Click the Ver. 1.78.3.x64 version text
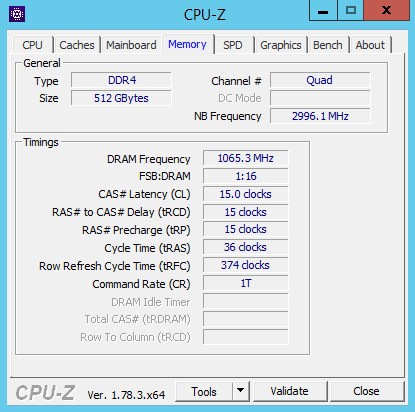 (126, 395)
